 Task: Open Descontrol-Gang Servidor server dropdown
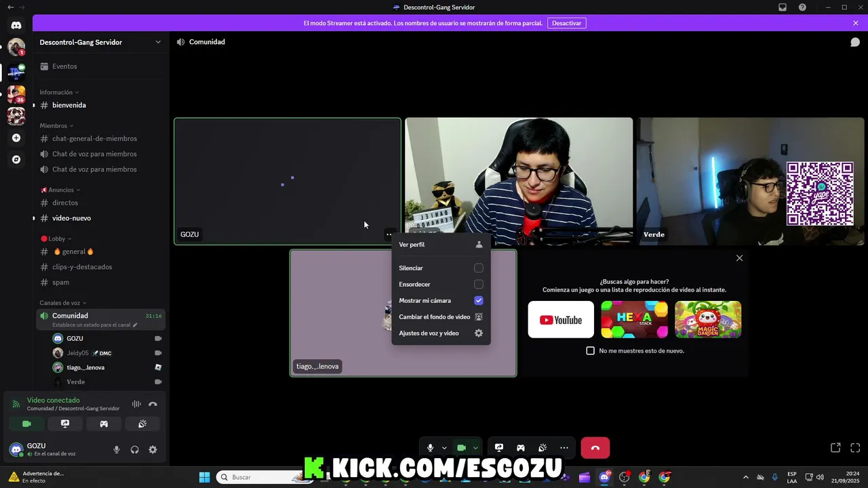pos(101,42)
